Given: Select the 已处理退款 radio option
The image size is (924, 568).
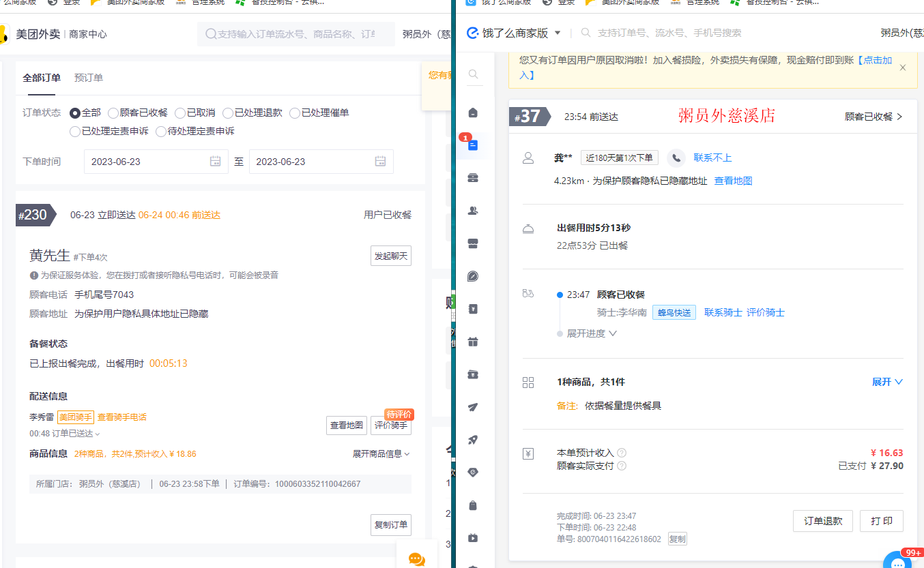Looking at the screenshot, I should 229,113.
